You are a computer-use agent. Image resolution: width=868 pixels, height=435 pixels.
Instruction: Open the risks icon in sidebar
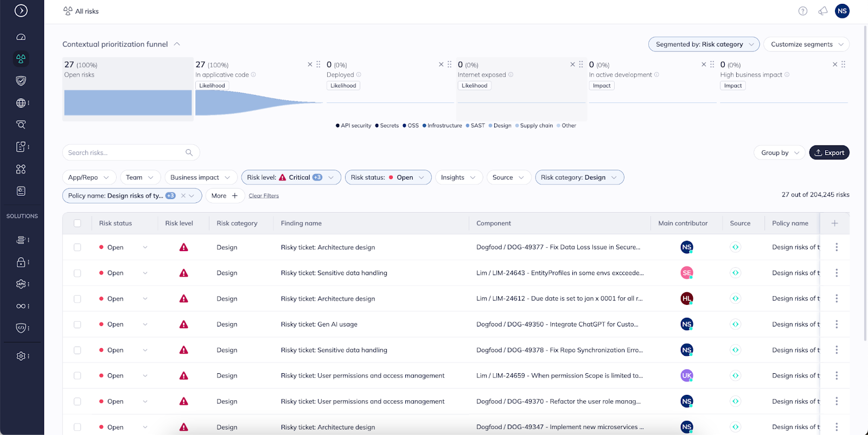coord(21,59)
